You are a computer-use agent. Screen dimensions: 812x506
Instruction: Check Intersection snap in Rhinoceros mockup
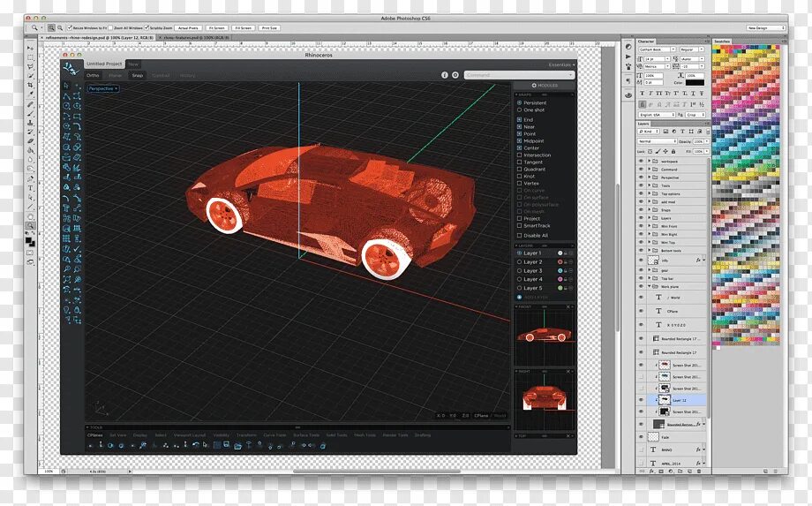coord(519,155)
